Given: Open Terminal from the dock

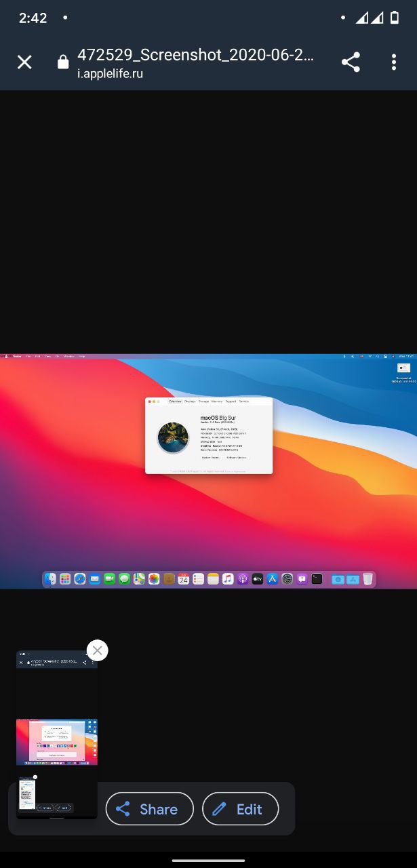Looking at the screenshot, I should pos(317,579).
